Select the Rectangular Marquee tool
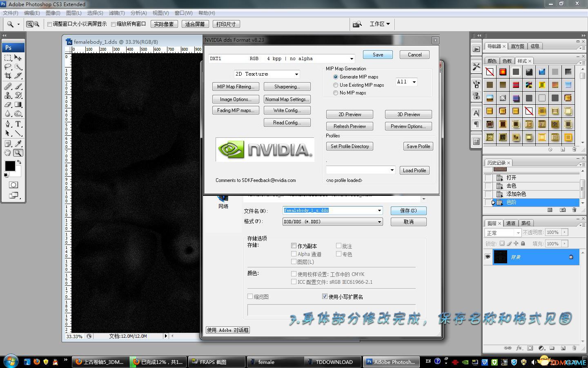This screenshot has width=588, height=368. (8, 58)
